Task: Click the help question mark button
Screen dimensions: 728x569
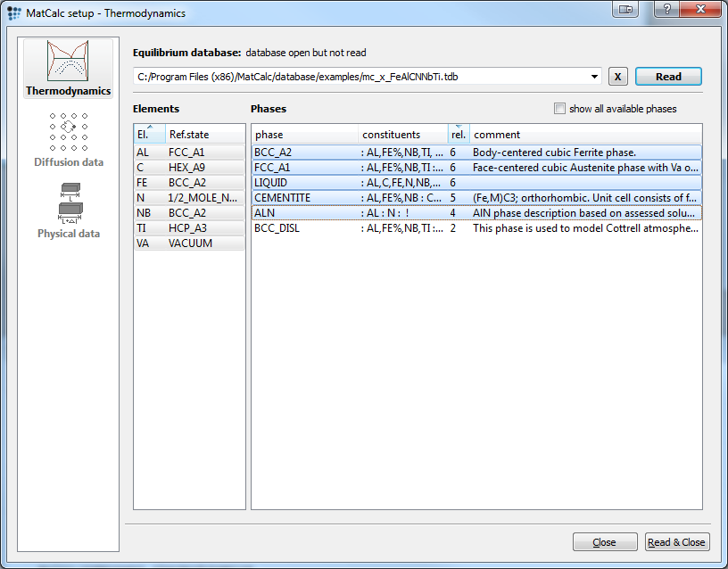Action: 665,9
